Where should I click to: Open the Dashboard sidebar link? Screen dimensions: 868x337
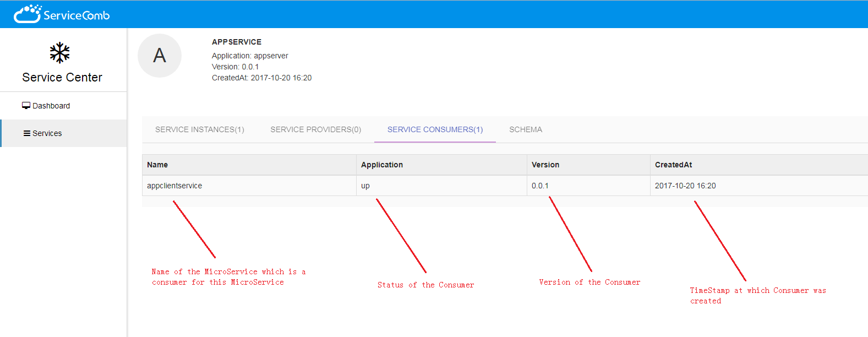pos(51,106)
